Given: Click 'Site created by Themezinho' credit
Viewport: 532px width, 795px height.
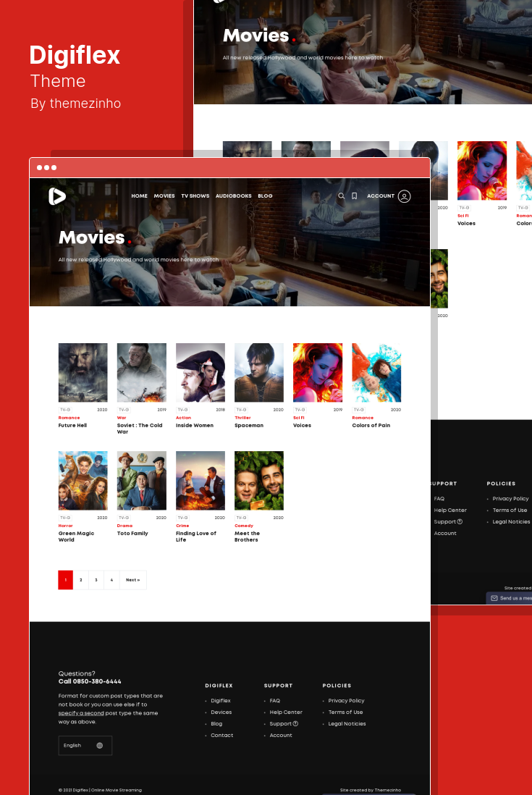Looking at the screenshot, I should pyautogui.click(x=371, y=790).
